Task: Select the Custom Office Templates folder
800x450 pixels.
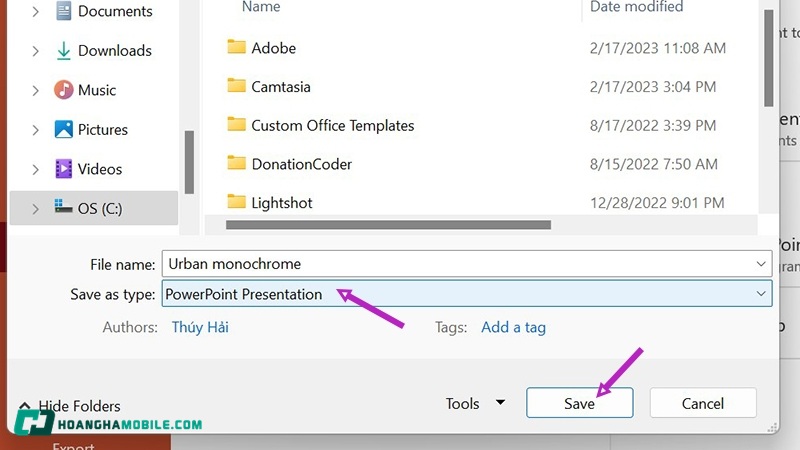Action: 332,125
